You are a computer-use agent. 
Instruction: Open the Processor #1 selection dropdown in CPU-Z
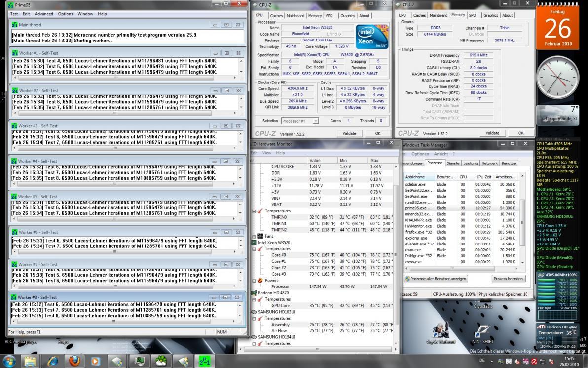click(316, 121)
